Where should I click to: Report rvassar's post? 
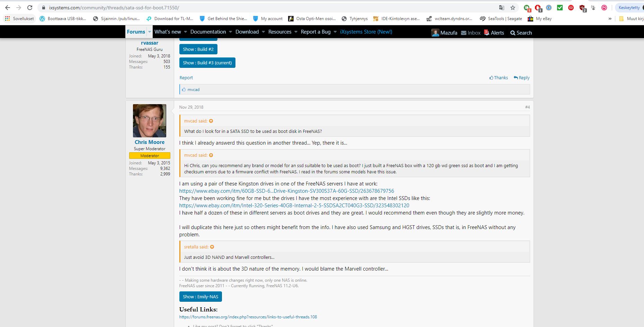tap(186, 78)
